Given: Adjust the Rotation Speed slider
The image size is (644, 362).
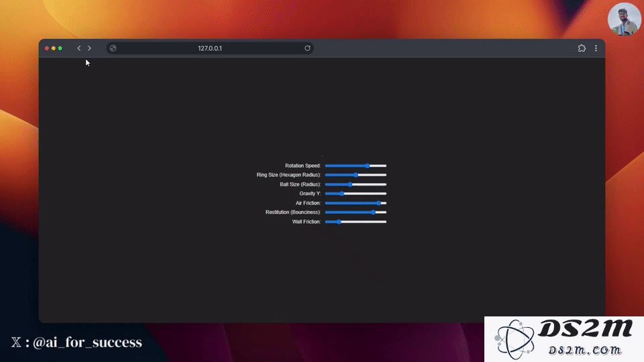Looking at the screenshot, I should [x=356, y=166].
